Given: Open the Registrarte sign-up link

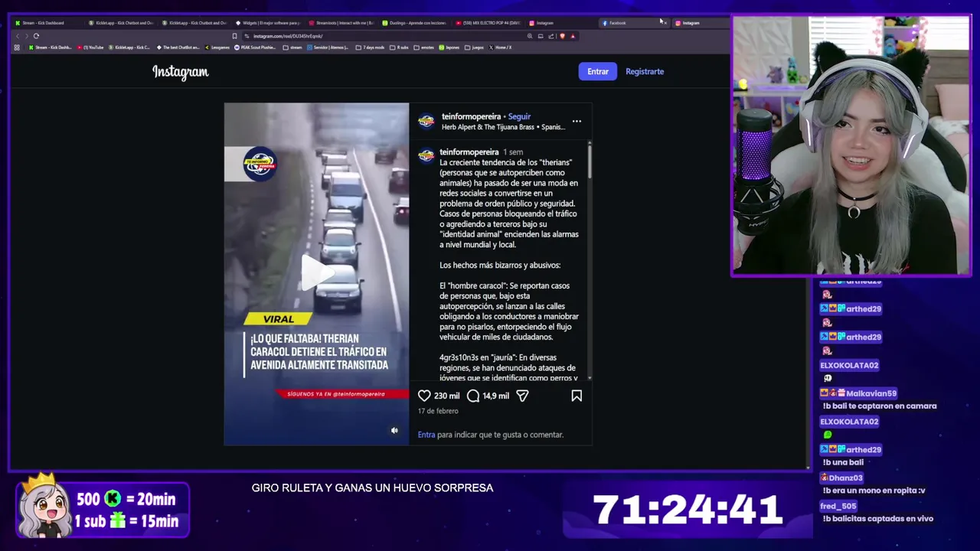Looking at the screenshot, I should (645, 71).
